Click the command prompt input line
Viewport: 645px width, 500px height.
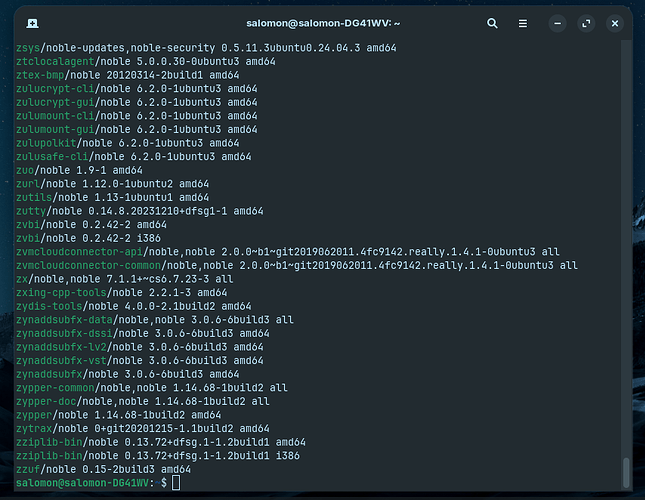pos(300,483)
